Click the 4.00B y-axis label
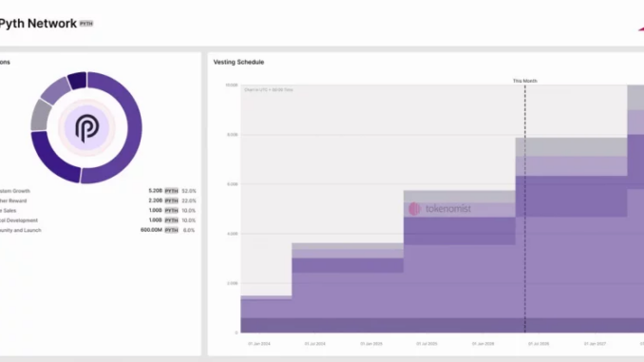 click(x=233, y=234)
